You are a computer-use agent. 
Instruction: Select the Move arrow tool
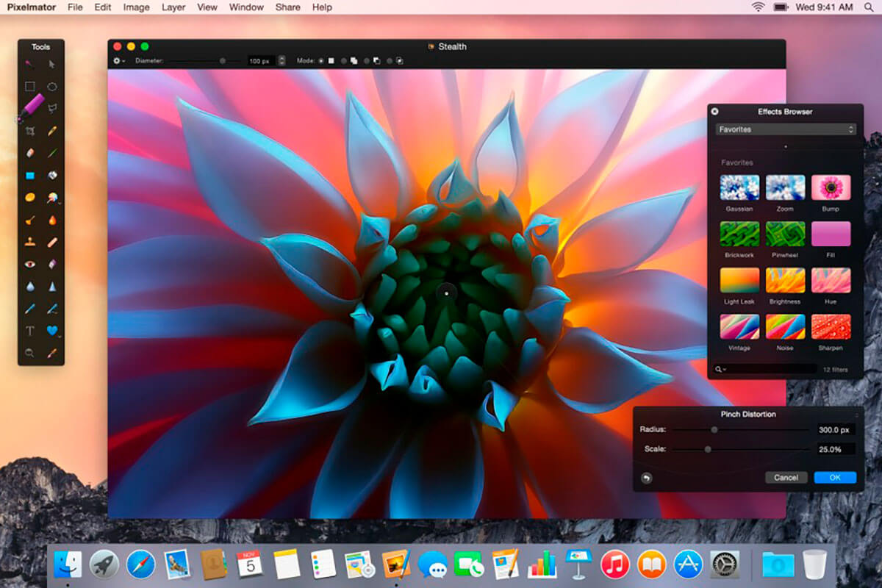52,65
